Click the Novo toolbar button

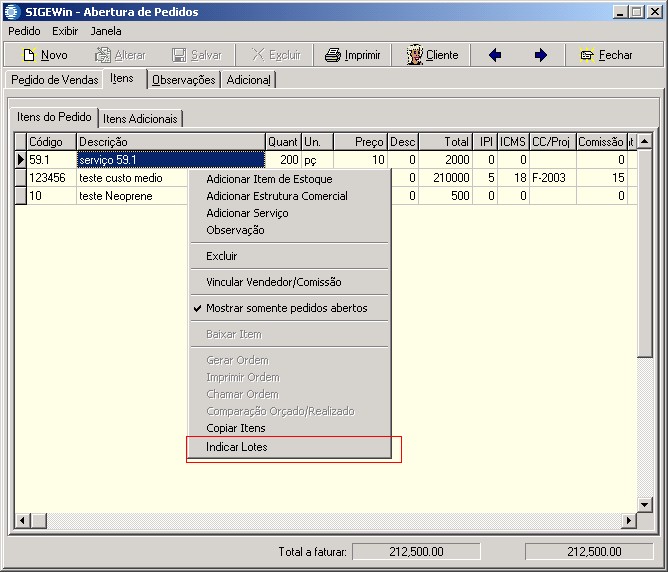(x=45, y=55)
